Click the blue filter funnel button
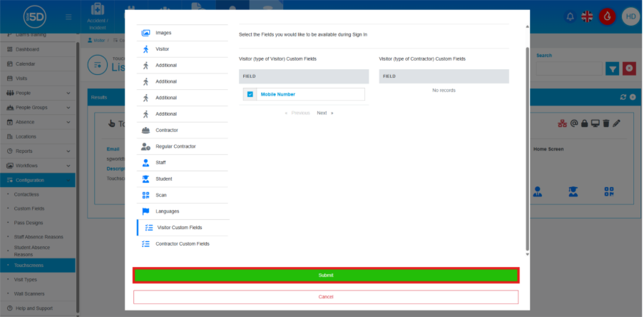 (613, 69)
